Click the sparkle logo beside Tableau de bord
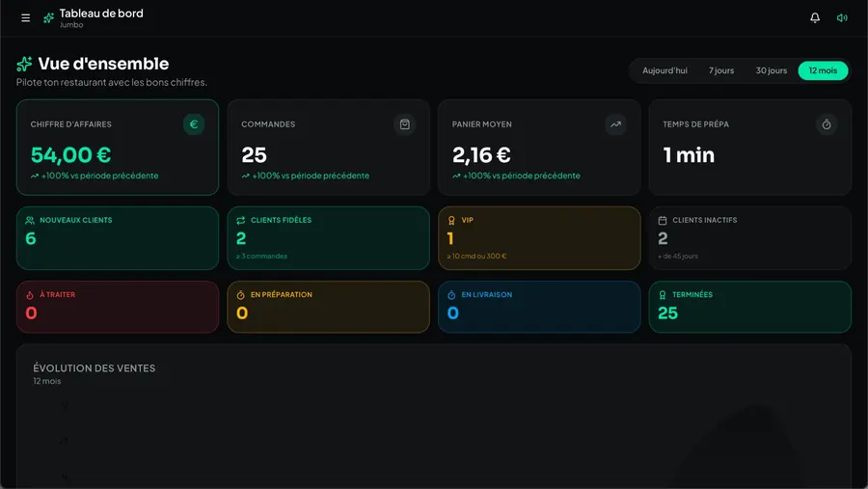 point(49,18)
